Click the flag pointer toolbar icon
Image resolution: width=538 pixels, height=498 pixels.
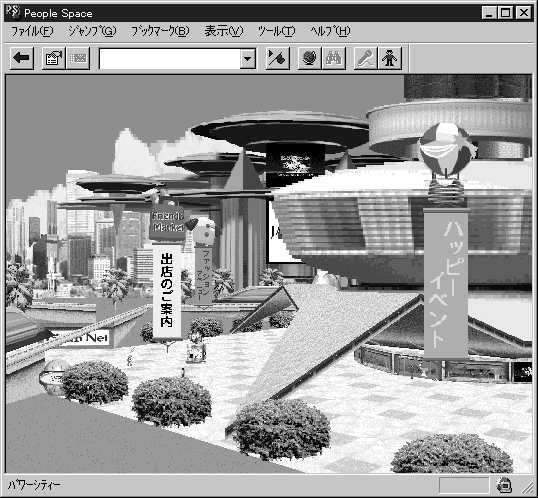coord(277,58)
